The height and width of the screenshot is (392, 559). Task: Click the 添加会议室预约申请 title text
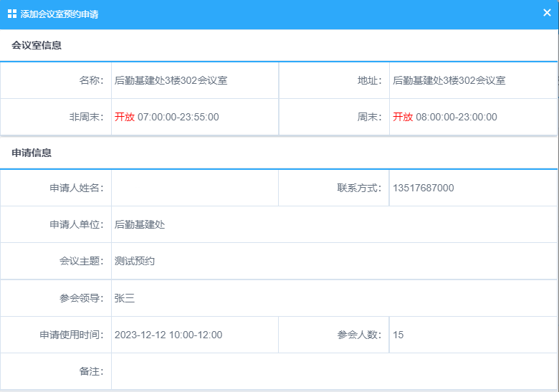coord(59,14)
